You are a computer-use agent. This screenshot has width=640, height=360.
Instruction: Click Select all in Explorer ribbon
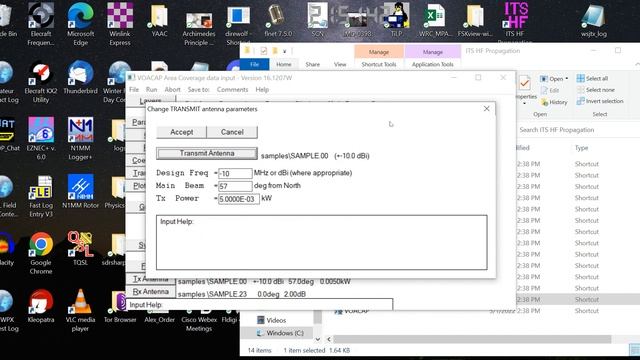tap(592, 78)
